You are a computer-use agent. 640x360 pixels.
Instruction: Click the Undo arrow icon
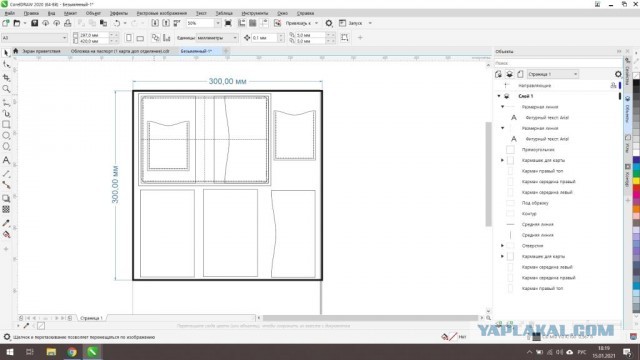click(x=117, y=23)
